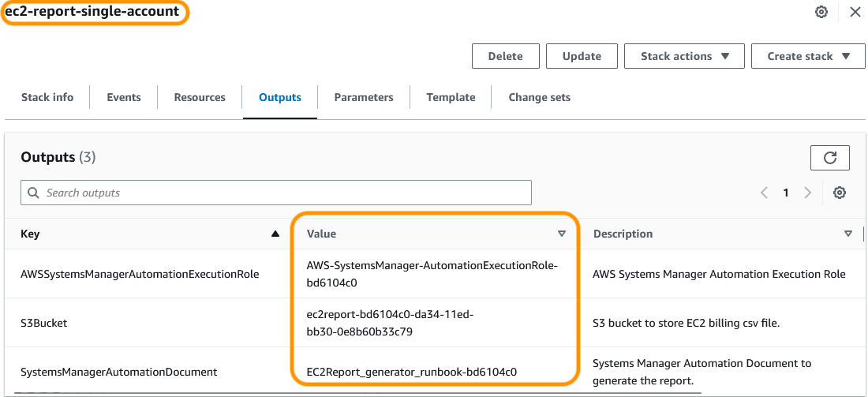Click the Delete stack button

tap(505, 57)
